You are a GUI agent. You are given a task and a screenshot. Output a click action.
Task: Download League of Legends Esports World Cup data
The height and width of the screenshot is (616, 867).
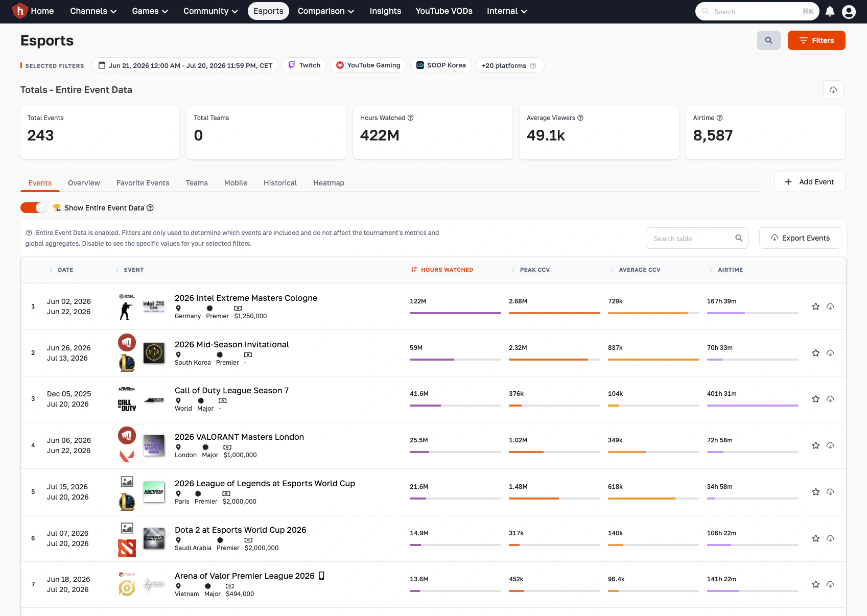[830, 492]
